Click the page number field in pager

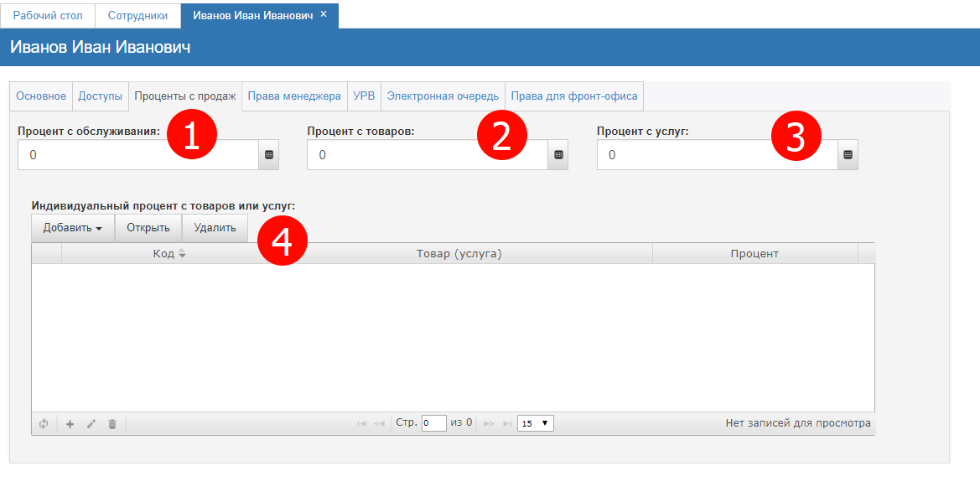(x=433, y=423)
